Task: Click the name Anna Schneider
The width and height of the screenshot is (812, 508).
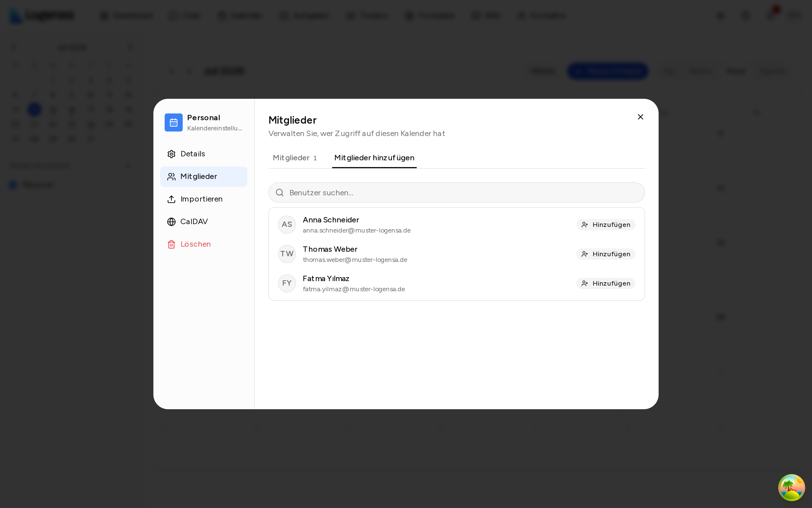Action: 331,220
